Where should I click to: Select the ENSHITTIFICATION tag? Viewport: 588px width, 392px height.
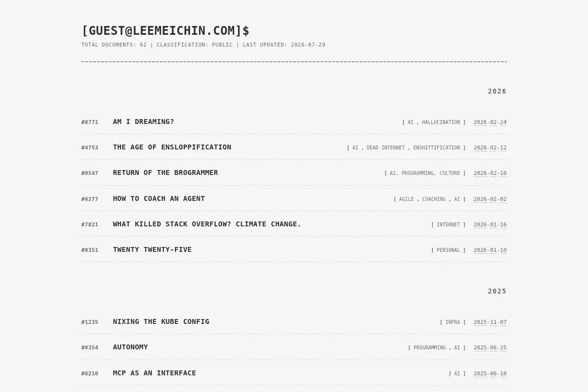(437, 148)
